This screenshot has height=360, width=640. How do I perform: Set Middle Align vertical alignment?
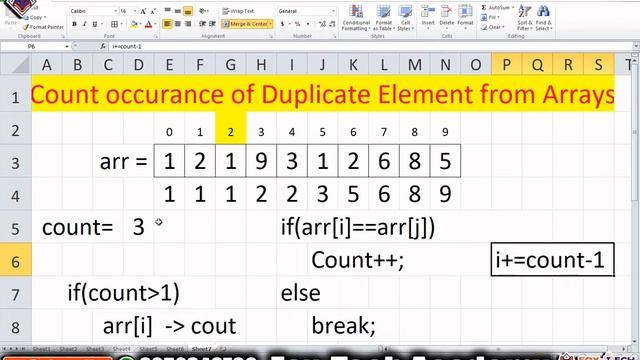[178, 11]
